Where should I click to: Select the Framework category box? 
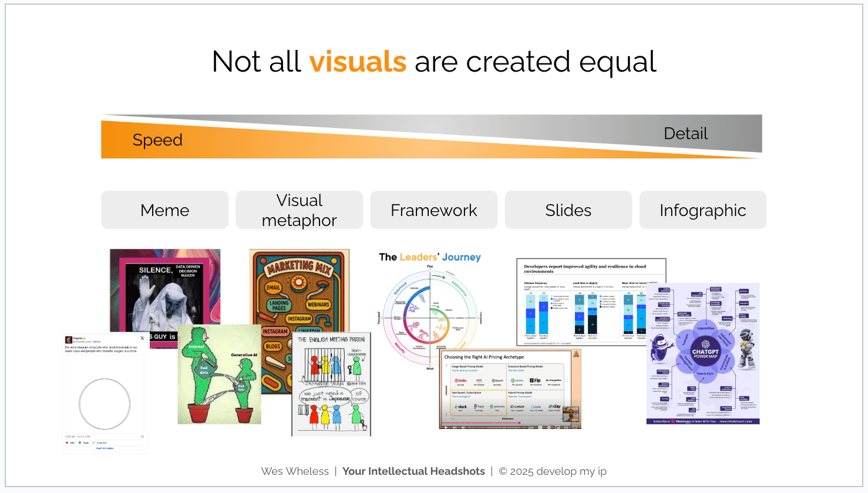[x=433, y=210]
